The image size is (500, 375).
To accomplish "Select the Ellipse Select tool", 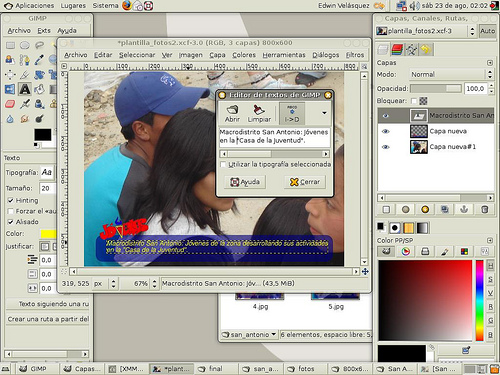I will pyautogui.click(x=25, y=45).
